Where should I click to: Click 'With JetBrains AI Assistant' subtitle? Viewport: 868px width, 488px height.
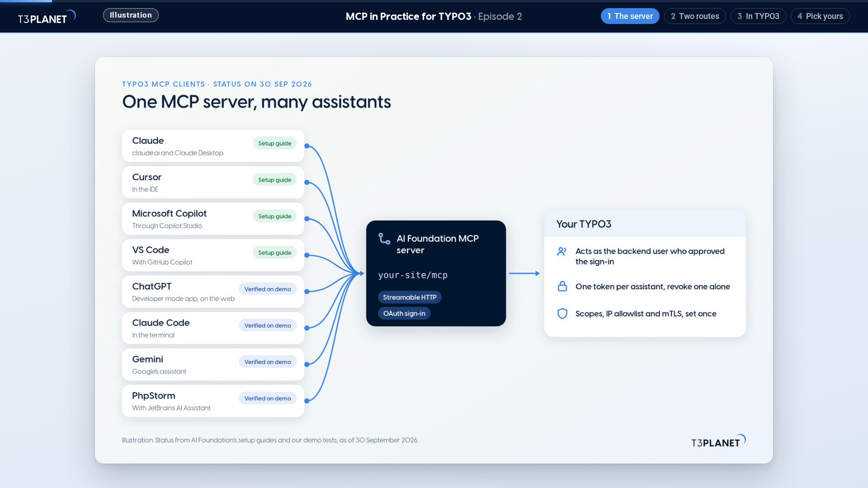(x=171, y=408)
